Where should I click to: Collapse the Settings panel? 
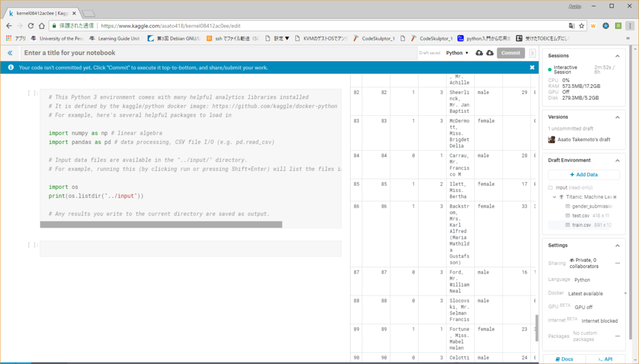tap(617, 246)
